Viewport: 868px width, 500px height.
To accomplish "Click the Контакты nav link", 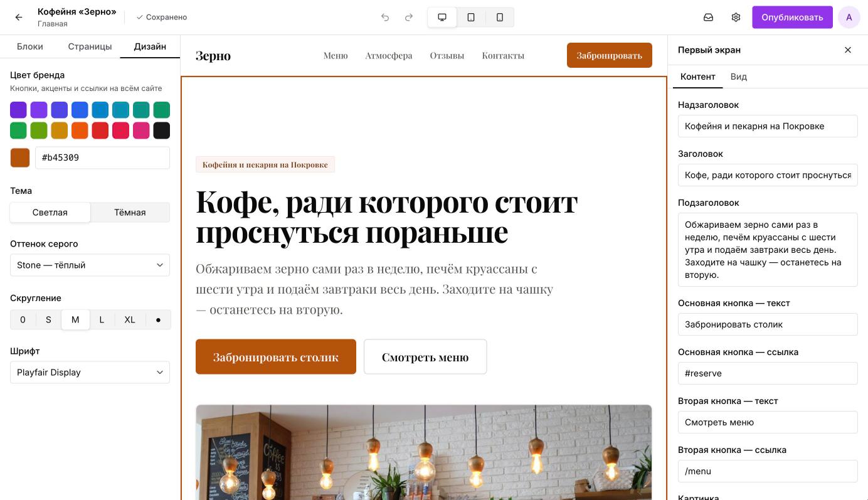I will pos(503,55).
